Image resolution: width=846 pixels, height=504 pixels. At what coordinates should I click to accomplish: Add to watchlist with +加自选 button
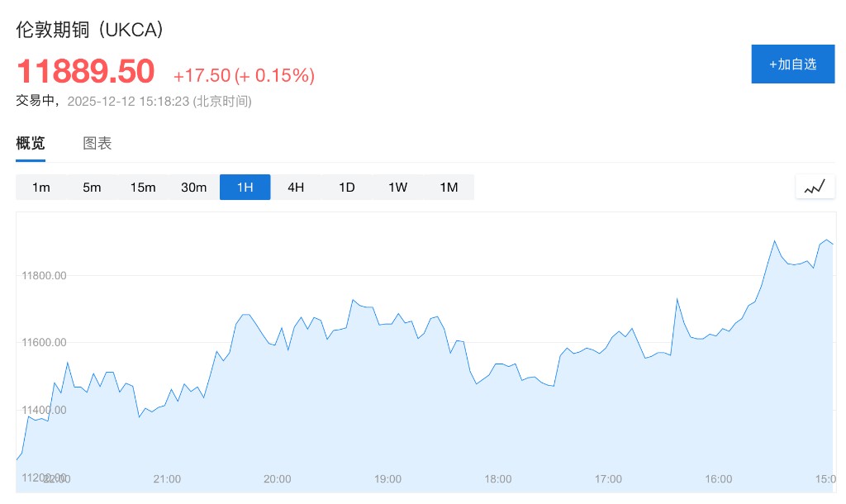coord(792,64)
